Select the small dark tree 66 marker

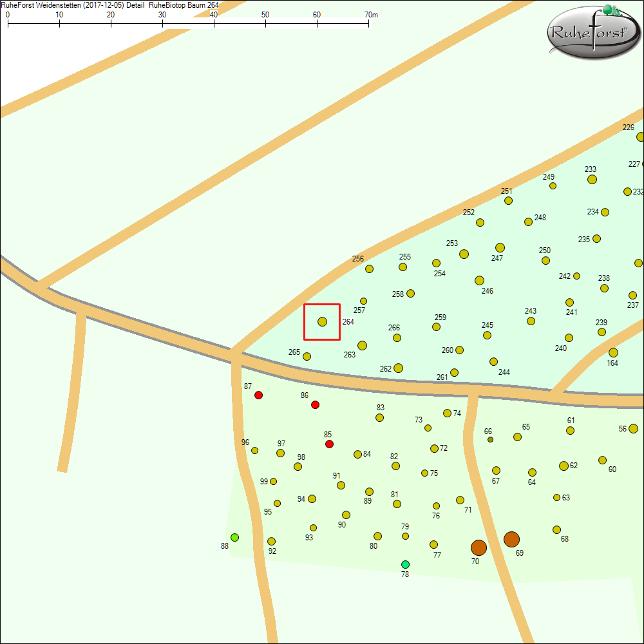[490, 439]
